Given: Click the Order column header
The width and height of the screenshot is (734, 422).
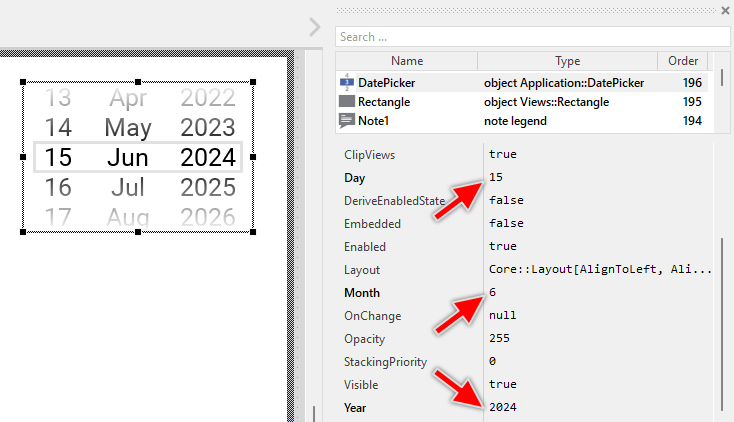Looking at the screenshot, I should coord(683,61).
